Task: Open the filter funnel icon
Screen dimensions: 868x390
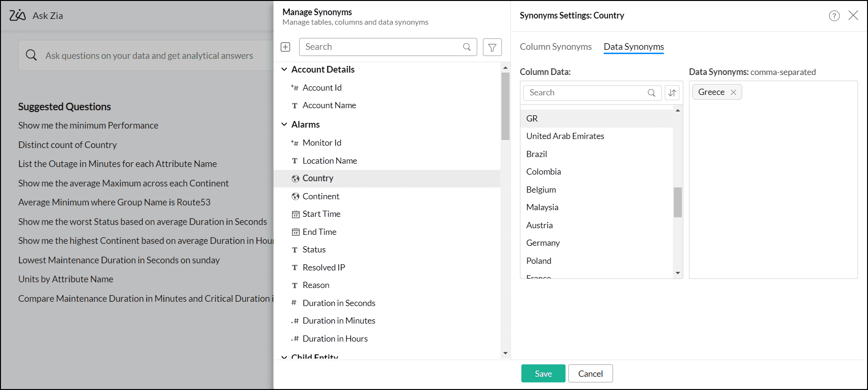Action: click(x=492, y=47)
